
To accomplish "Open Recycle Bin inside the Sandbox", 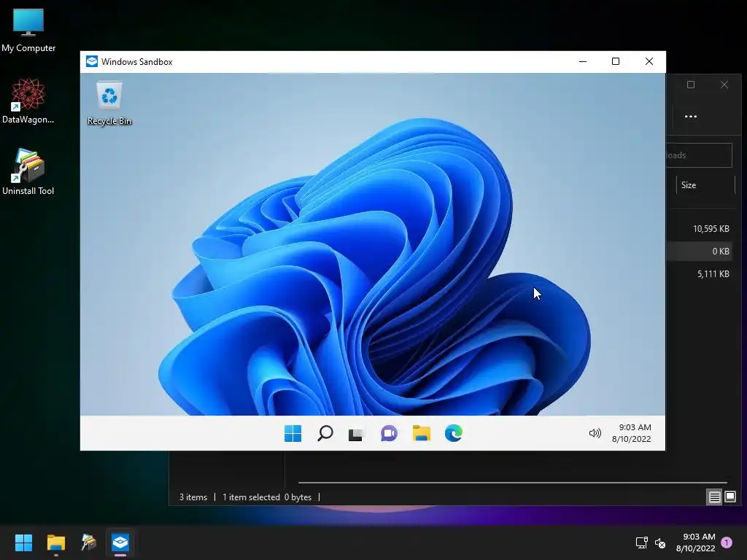I will 109,104.
